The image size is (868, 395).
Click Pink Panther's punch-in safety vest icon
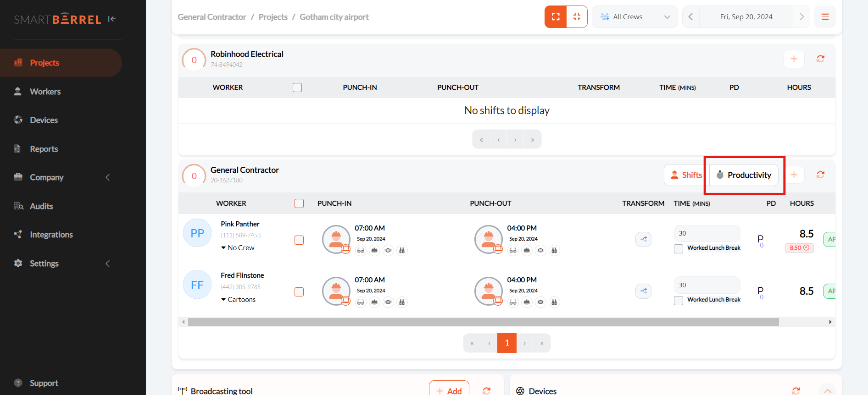tap(402, 250)
